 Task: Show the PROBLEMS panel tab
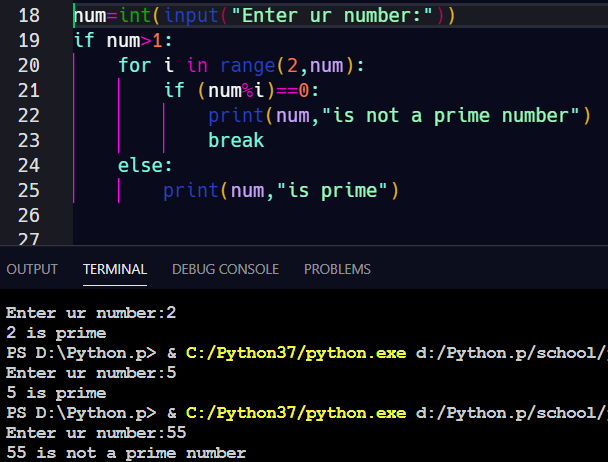tap(337, 269)
